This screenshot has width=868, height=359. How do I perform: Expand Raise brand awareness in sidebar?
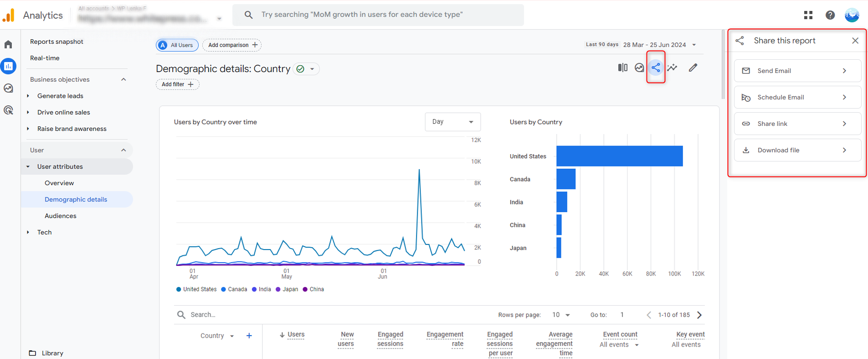point(28,129)
